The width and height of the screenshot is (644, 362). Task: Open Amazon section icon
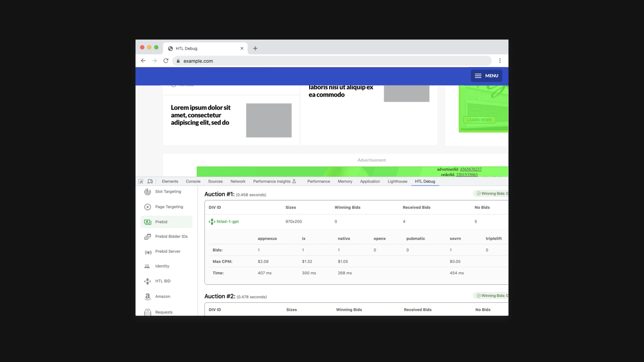coord(148,297)
